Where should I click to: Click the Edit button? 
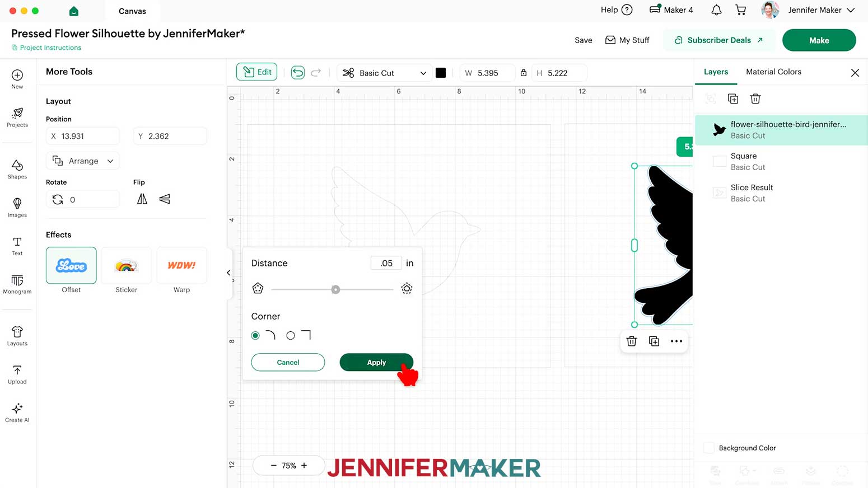257,72
